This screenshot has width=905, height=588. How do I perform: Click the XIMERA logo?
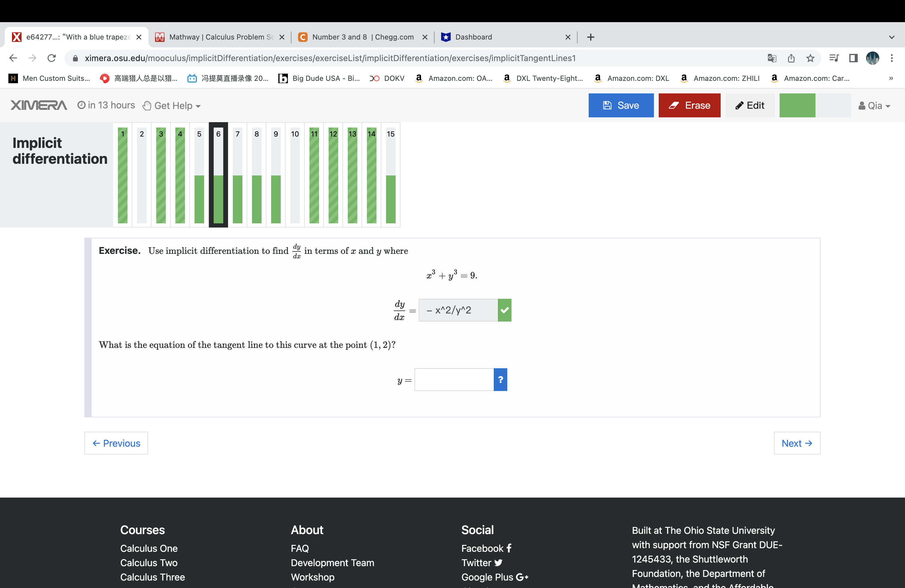39,105
